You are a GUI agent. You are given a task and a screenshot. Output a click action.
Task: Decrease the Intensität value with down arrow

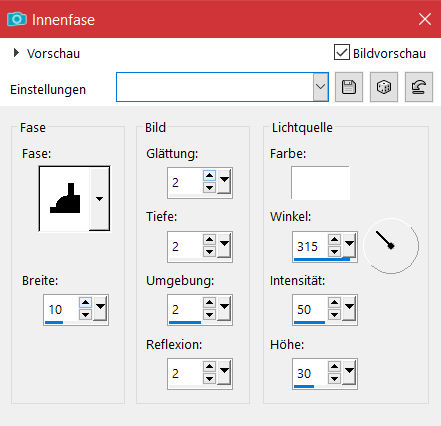click(x=334, y=314)
